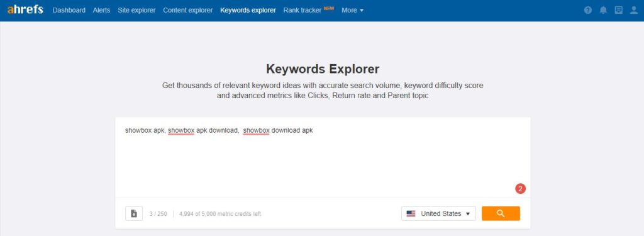644x236 pixels.
Task: Click the orange search magnifier button
Action: point(501,213)
